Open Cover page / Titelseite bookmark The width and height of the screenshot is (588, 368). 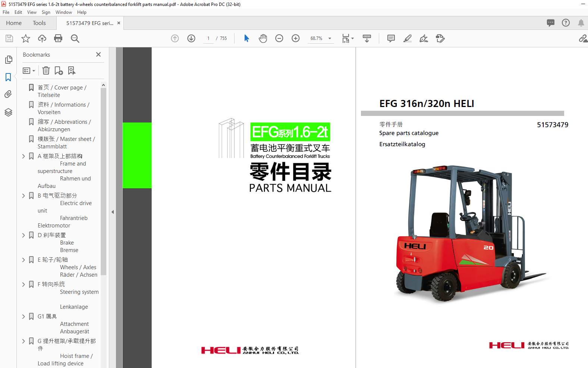point(62,91)
